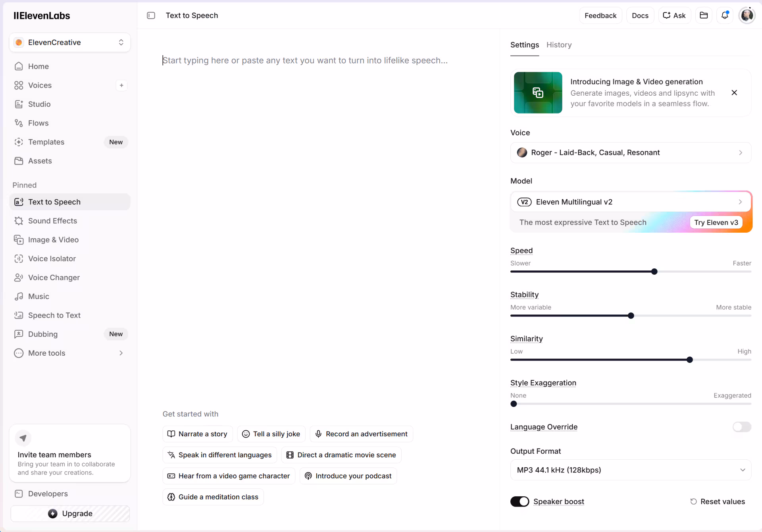Click the Studio icon

19,104
